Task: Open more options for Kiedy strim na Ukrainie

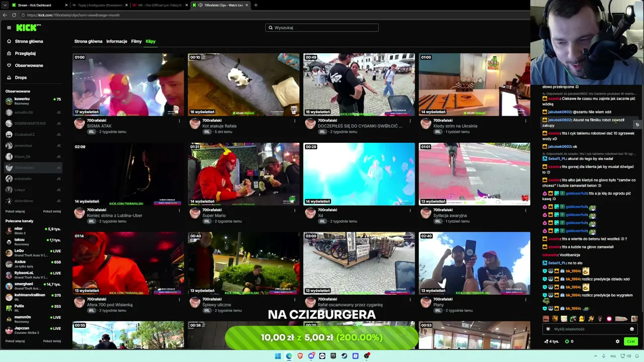Action: 526,121
